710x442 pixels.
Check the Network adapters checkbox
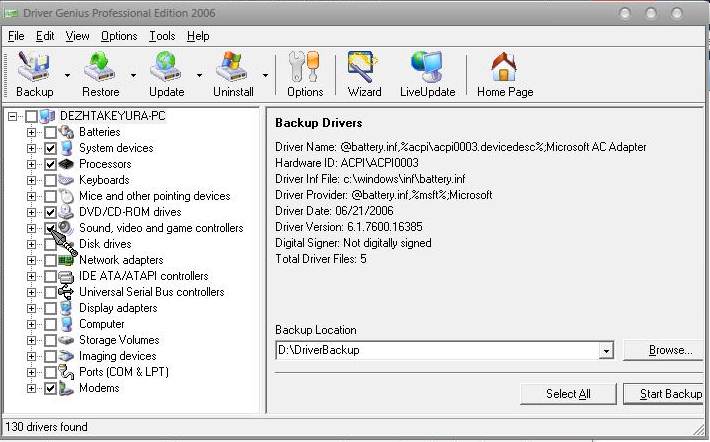click(x=50, y=260)
